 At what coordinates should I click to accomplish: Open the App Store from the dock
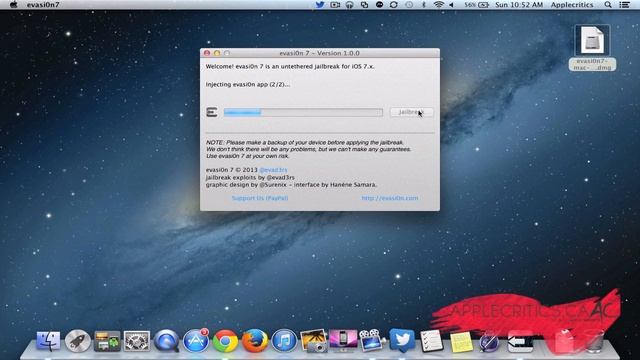pos(196,340)
